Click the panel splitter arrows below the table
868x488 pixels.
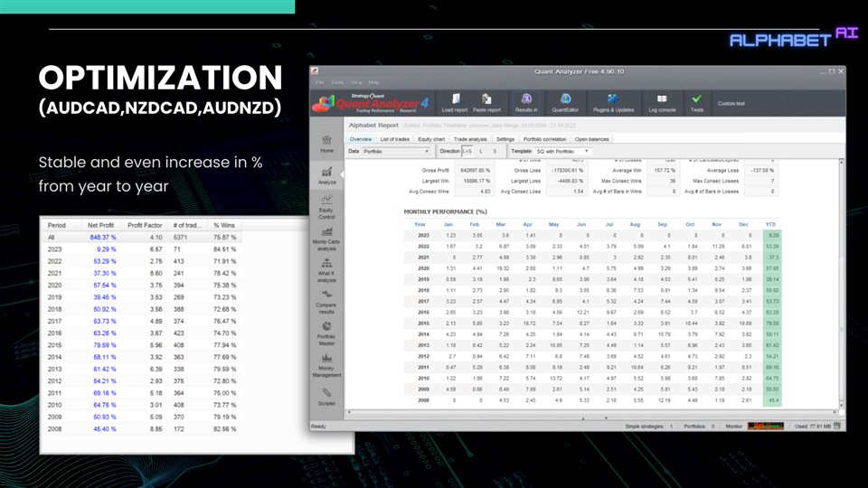(595, 418)
